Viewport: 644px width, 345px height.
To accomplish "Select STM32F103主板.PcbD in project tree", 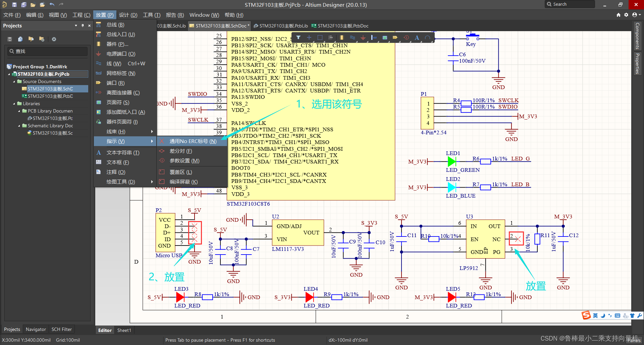I will pos(50,96).
